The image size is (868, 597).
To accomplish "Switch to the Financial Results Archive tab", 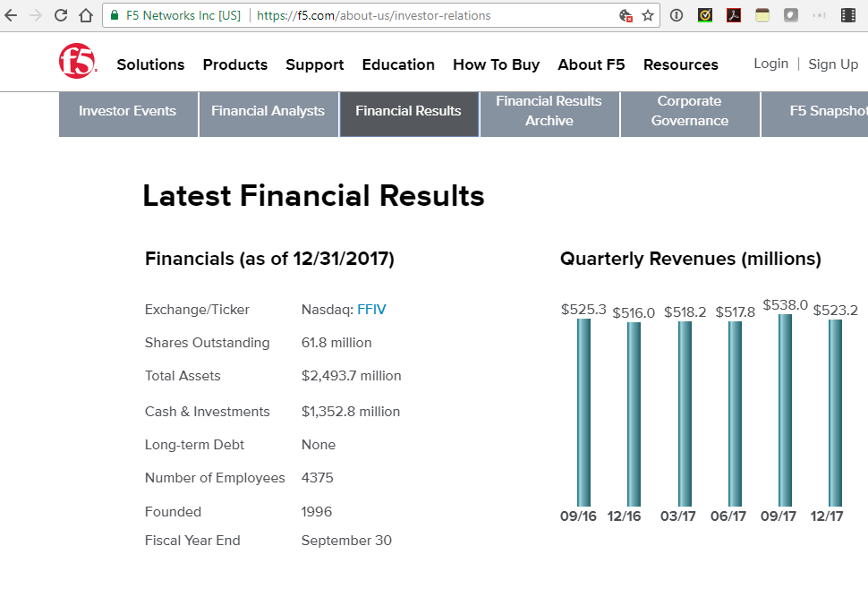I will pos(549,110).
